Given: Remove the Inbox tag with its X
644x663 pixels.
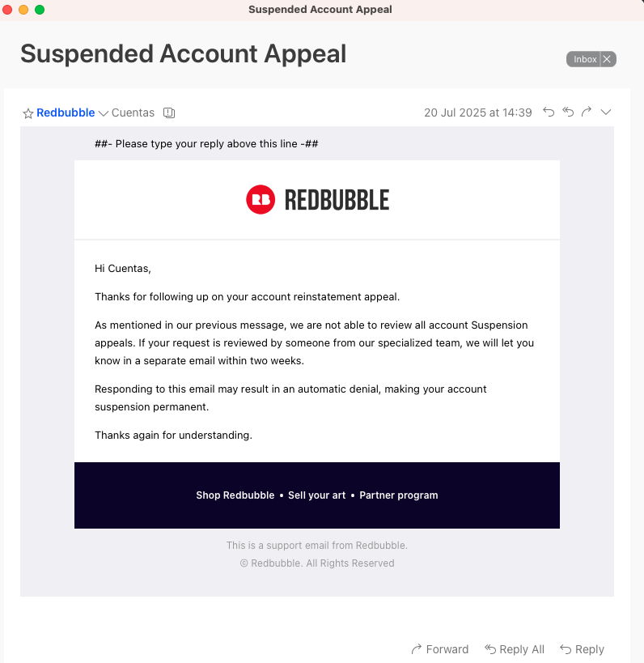Looking at the screenshot, I should pos(608,59).
